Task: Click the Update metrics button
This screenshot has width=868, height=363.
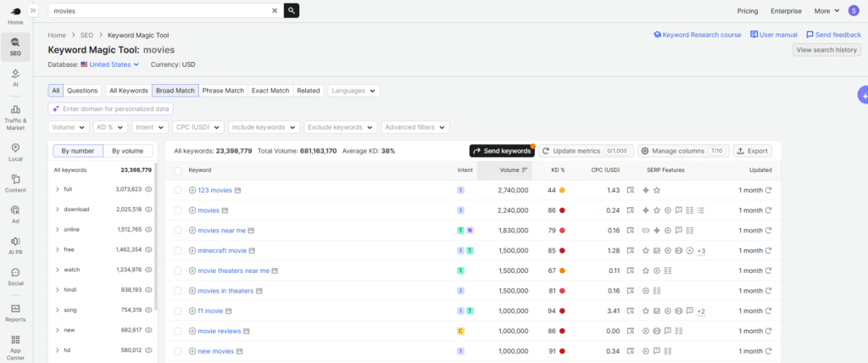Action: 586,151
